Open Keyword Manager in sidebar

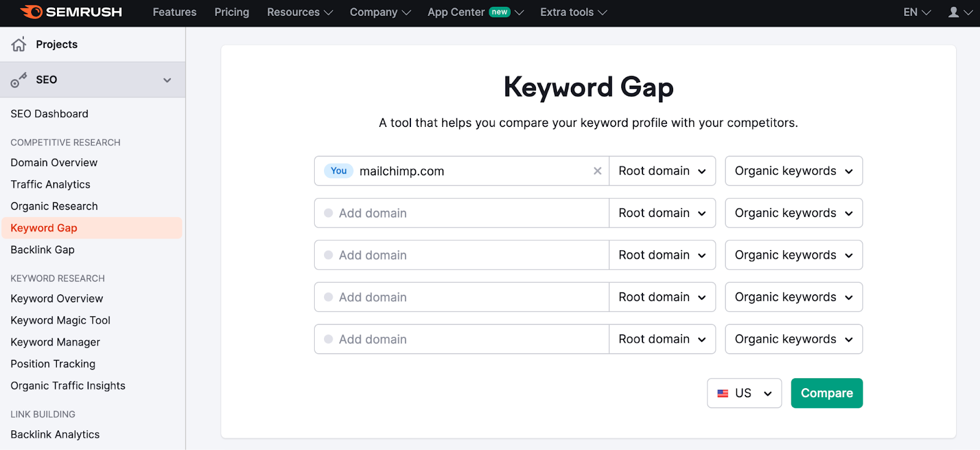click(55, 342)
